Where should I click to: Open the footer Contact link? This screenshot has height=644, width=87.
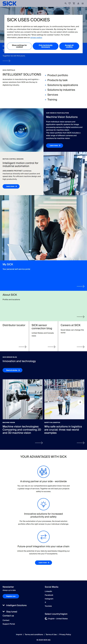(x=6, y=620)
